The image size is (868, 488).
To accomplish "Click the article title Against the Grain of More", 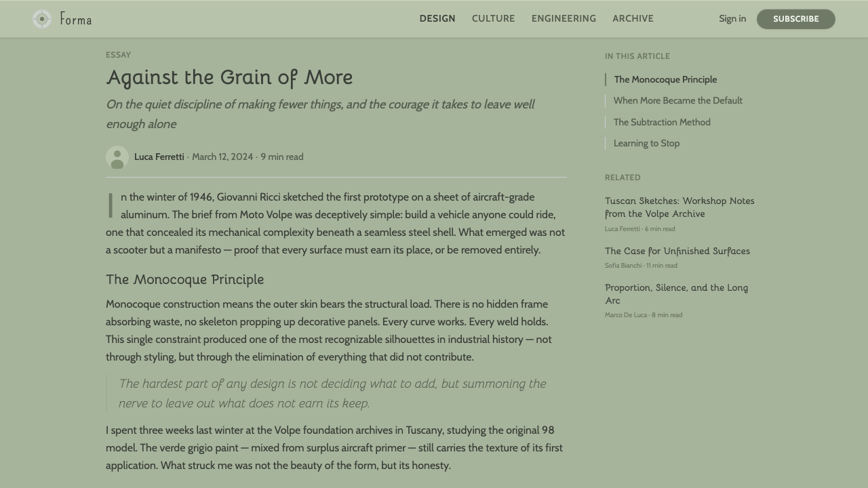I will pos(229,77).
